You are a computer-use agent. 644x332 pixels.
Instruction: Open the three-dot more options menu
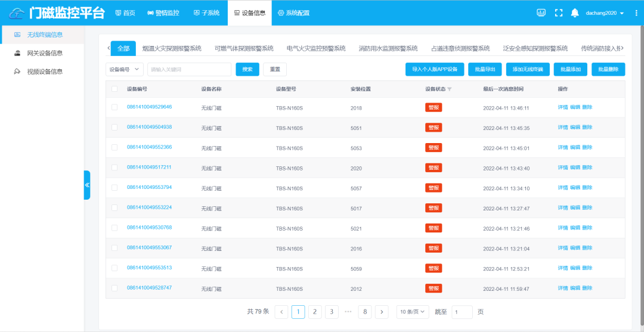636,13
